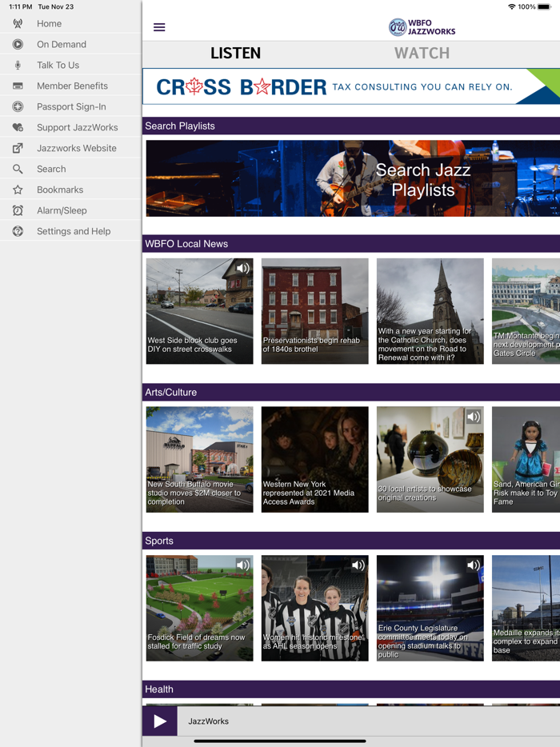Click the Home antenna icon in sidebar
Image resolution: width=560 pixels, height=747 pixels.
(18, 24)
